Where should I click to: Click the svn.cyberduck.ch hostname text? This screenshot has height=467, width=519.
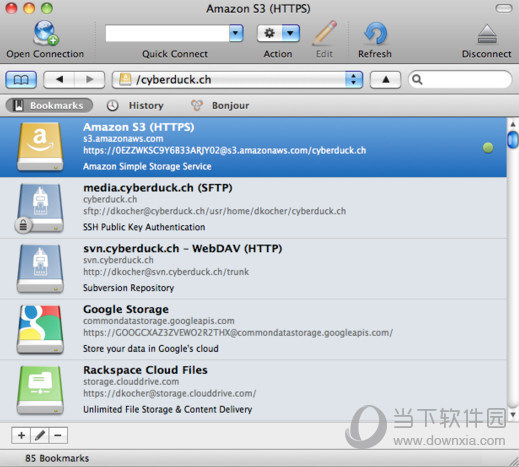click(x=118, y=260)
